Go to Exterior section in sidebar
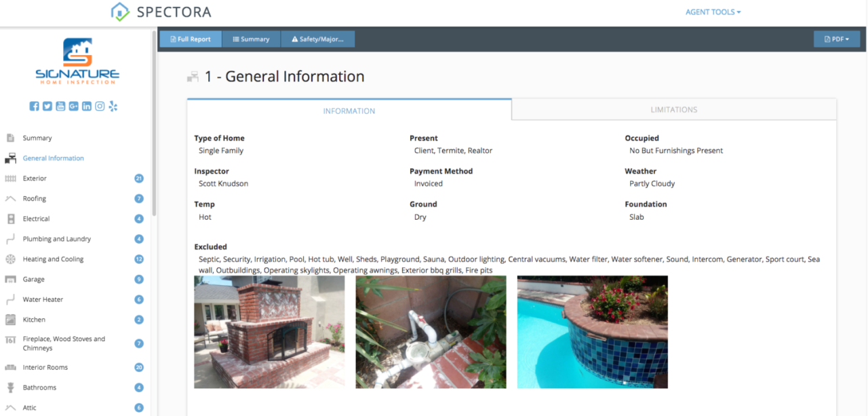 [x=35, y=178]
